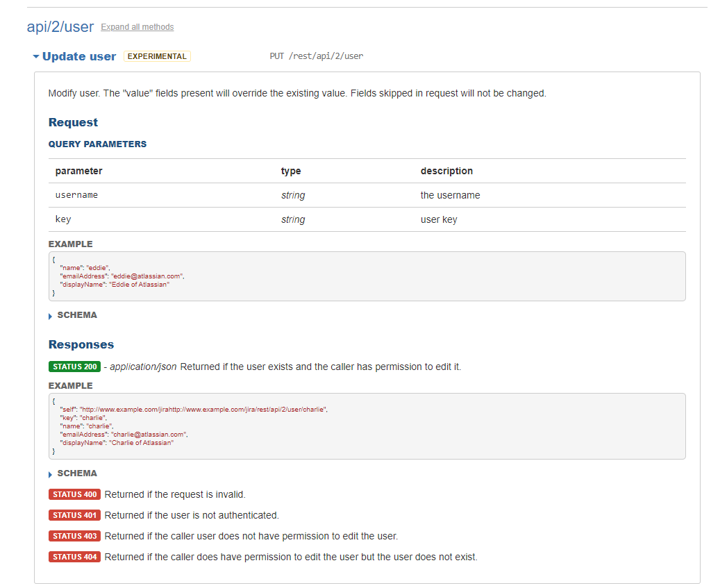
Task: Click the charlie@atlassian.com email line
Action: point(124,435)
